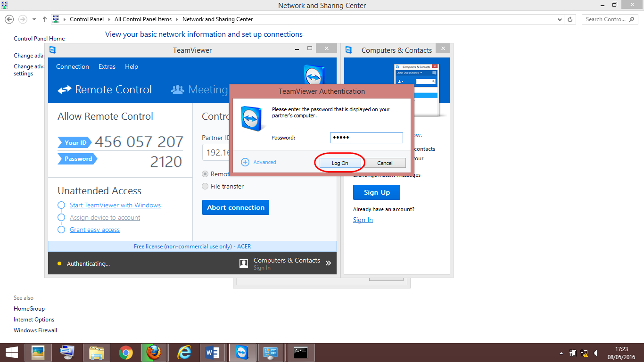Viewport: 644px width, 362px height.
Task: Click the Password input field in the dialog
Action: click(366, 138)
